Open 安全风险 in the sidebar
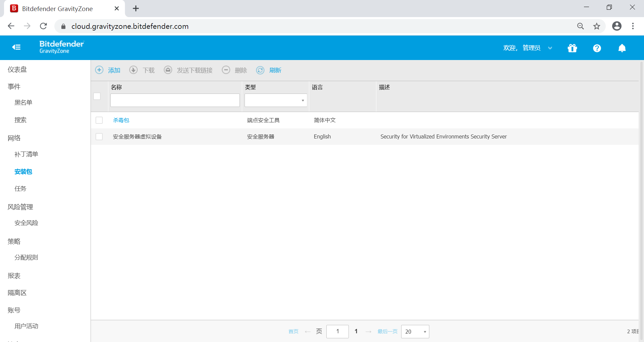The height and width of the screenshot is (342, 644). tap(26, 223)
